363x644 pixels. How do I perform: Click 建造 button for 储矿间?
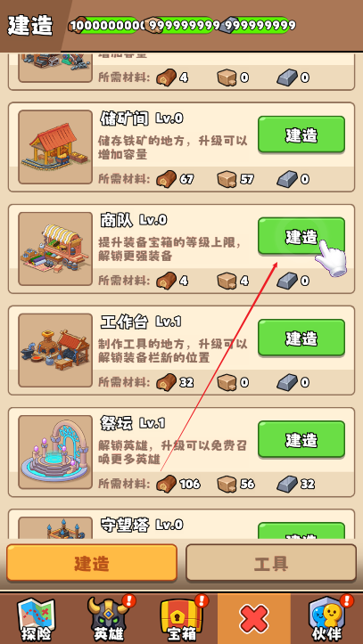pos(301,135)
